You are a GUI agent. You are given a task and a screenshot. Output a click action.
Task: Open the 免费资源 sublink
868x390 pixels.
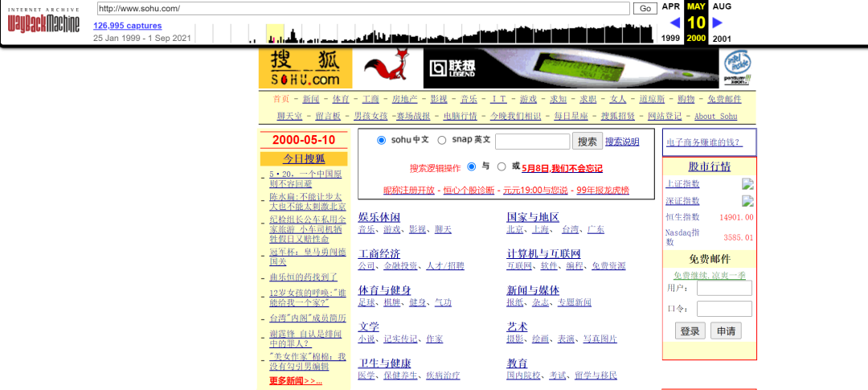[608, 266]
